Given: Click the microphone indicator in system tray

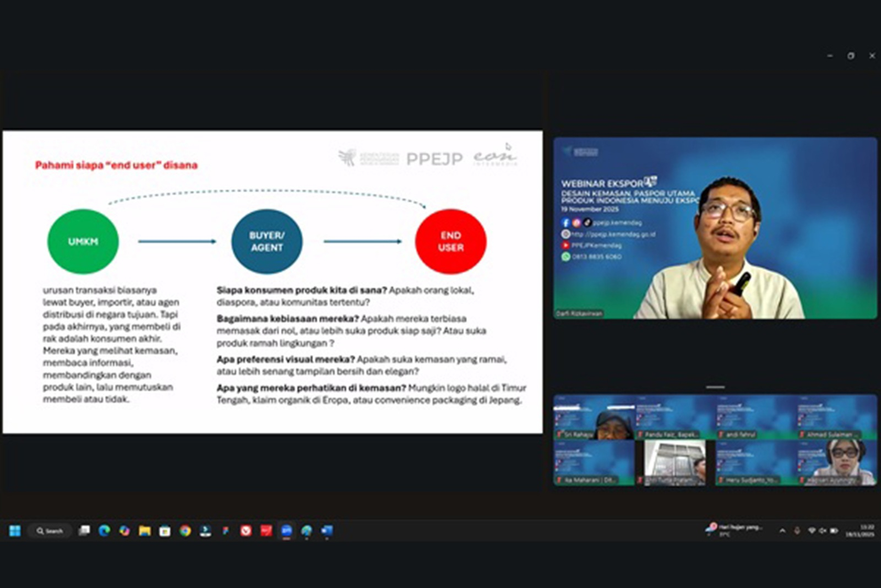Looking at the screenshot, I should coord(797,531).
